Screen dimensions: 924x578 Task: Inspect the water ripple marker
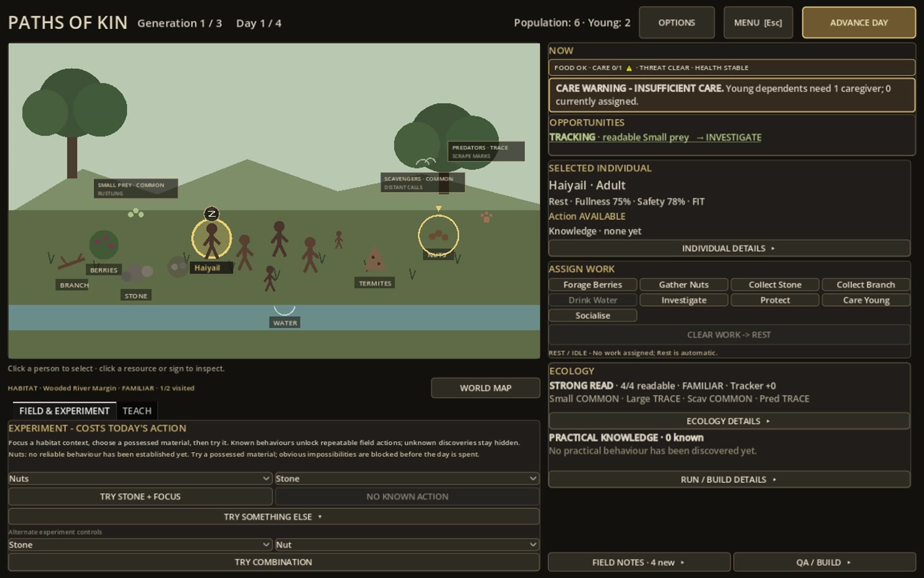284,310
